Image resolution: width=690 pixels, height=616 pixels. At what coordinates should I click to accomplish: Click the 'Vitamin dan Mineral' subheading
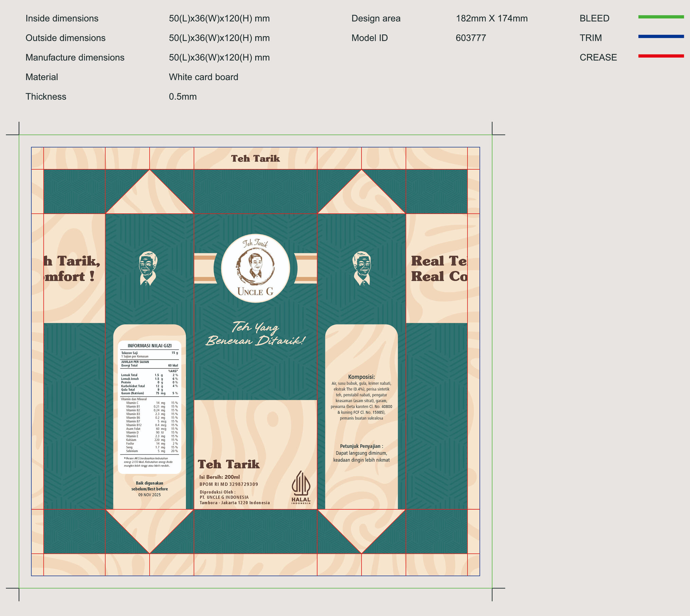point(134,399)
